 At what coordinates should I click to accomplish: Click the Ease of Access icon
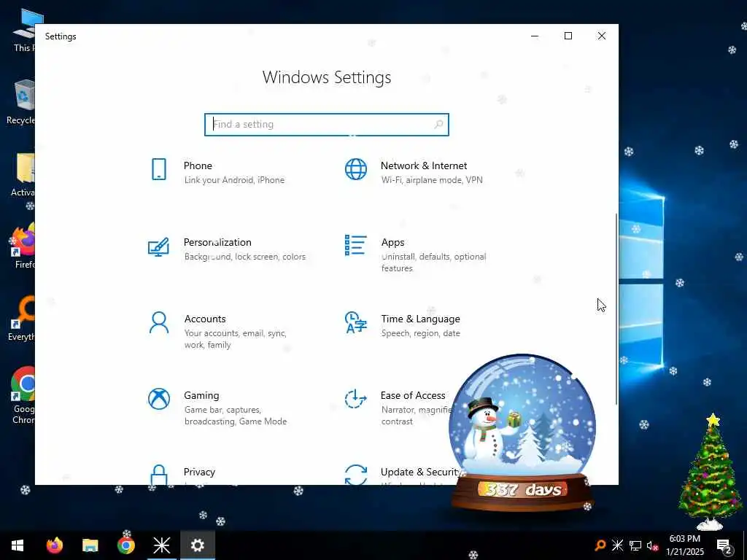point(356,399)
